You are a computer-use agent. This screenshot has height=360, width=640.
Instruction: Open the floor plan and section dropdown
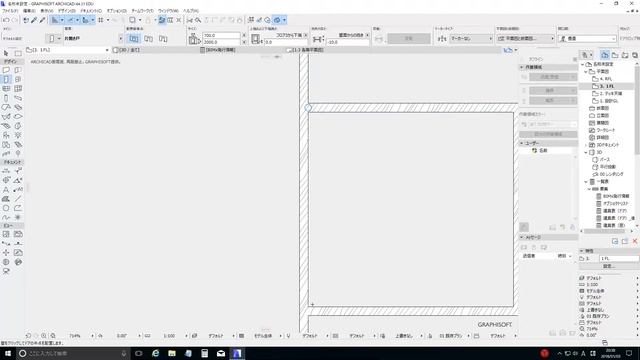pyautogui.click(x=526, y=38)
